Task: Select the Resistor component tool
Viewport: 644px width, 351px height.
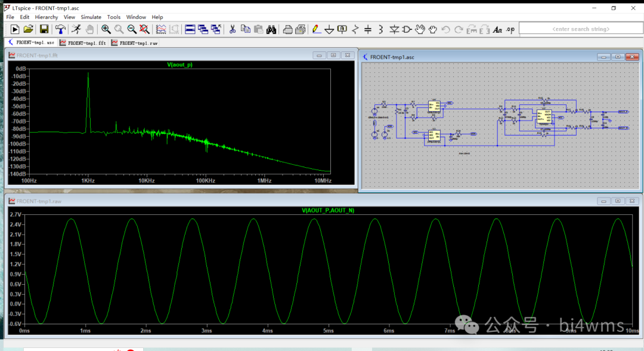Action: [355, 29]
